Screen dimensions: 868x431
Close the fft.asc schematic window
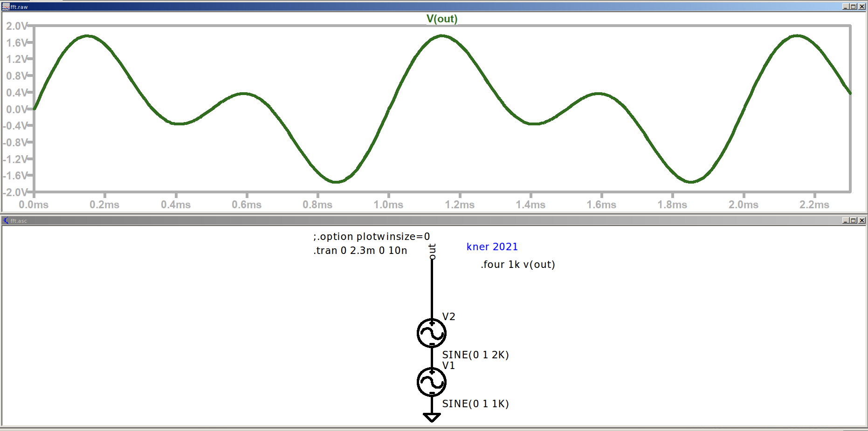tap(862, 220)
